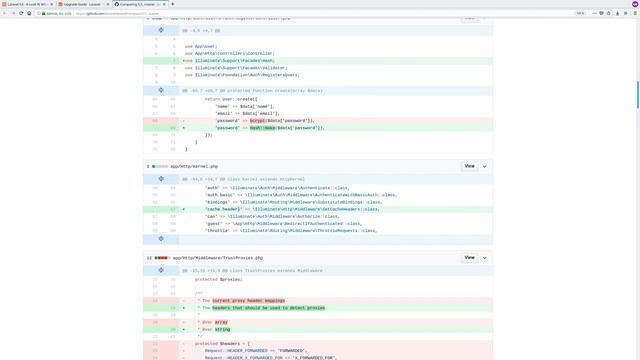Expand diff context at 'class Kernel extends HttpKernel' hunk
The width and height of the screenshot is (640, 360).
coord(161,179)
